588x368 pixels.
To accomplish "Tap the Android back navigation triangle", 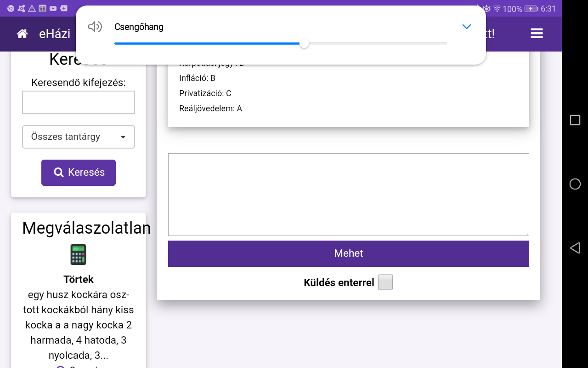I will coord(575,248).
